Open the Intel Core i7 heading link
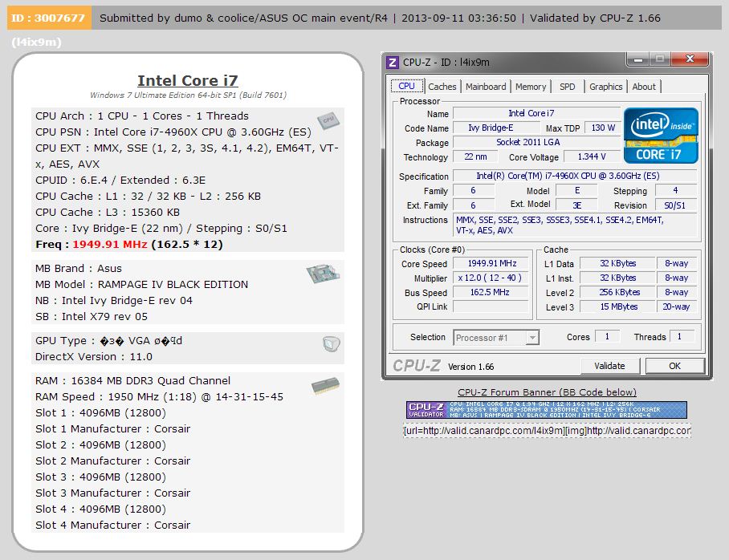The height and width of the screenshot is (560, 729). coord(188,80)
